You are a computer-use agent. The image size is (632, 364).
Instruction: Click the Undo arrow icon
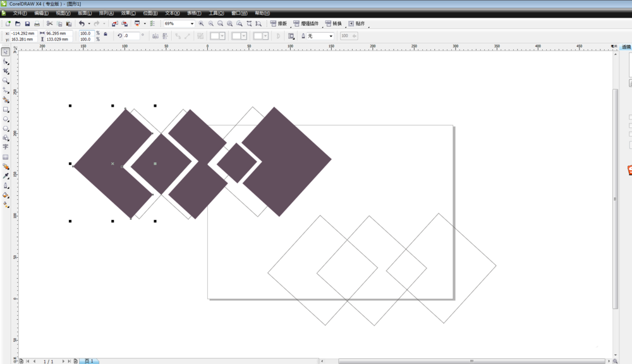(x=82, y=24)
